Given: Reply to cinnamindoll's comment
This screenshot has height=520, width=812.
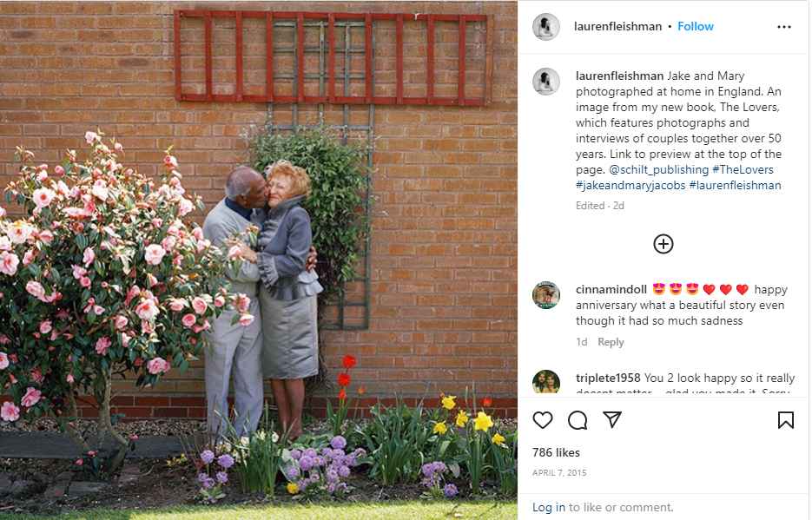Looking at the screenshot, I should click(611, 342).
